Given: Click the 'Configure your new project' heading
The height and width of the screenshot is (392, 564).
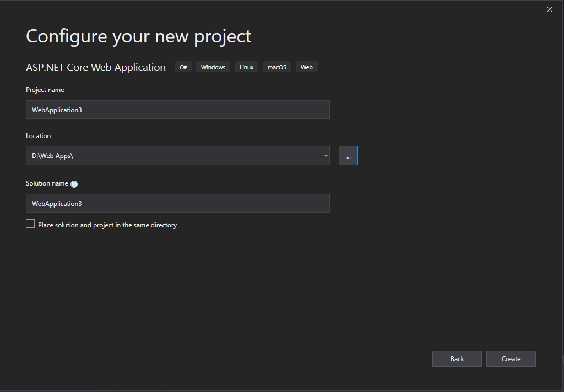Looking at the screenshot, I should [138, 36].
